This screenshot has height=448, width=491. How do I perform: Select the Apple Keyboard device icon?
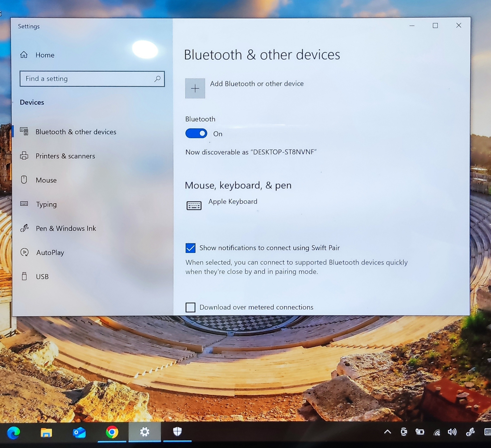click(x=194, y=205)
